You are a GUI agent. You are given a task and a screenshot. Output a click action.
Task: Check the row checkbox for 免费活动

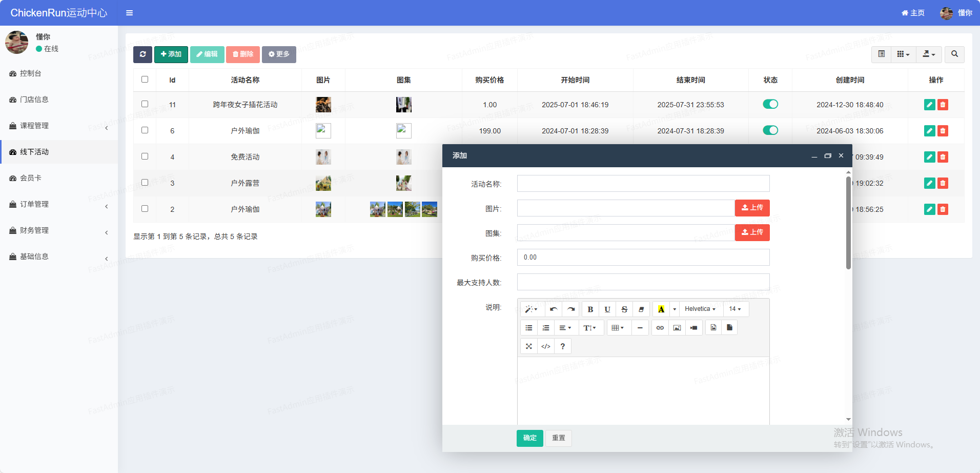pyautogui.click(x=145, y=156)
